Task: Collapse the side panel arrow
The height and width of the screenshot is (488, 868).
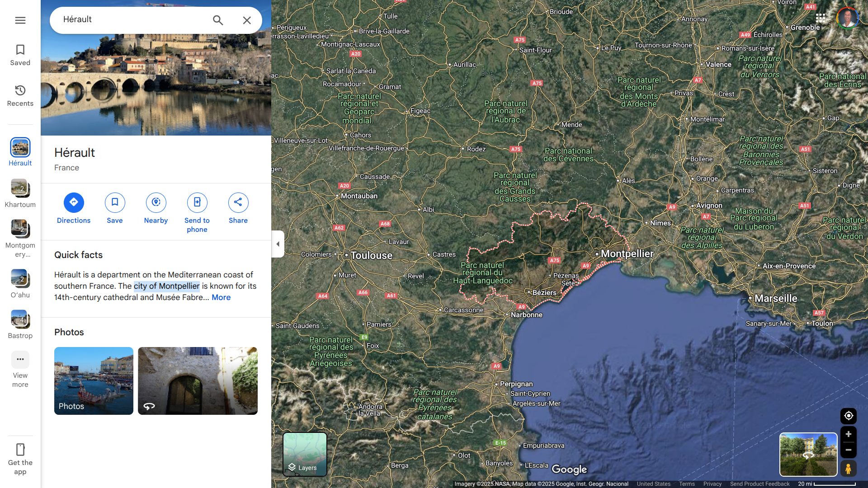Action: point(278,244)
